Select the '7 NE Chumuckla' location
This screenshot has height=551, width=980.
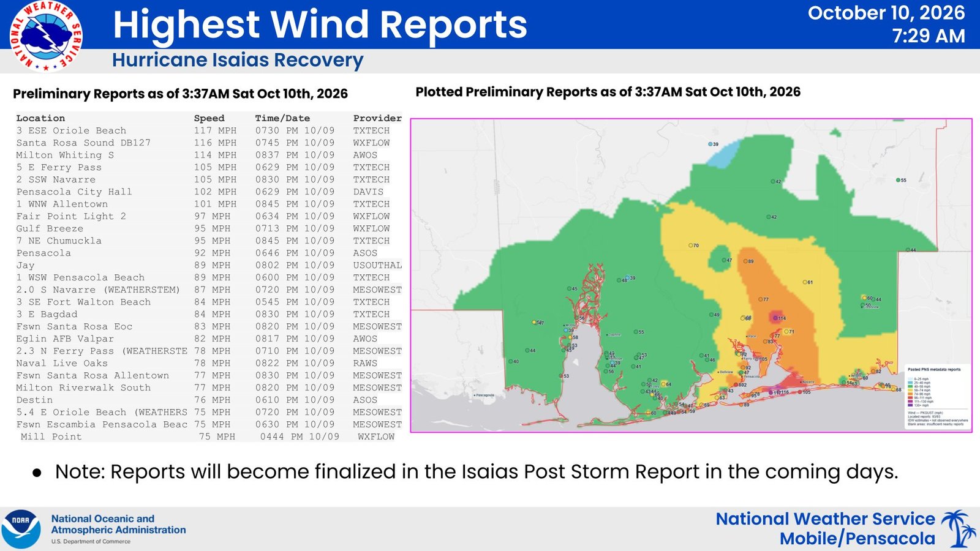pyautogui.click(x=59, y=241)
